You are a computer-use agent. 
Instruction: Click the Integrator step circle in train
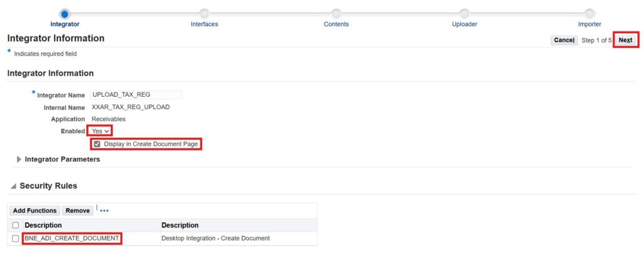coord(65,13)
